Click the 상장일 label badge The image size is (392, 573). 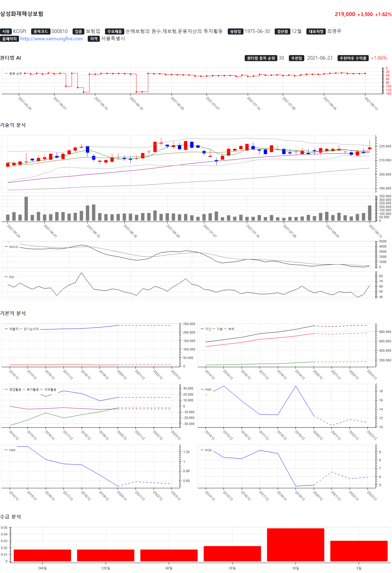coord(235,31)
